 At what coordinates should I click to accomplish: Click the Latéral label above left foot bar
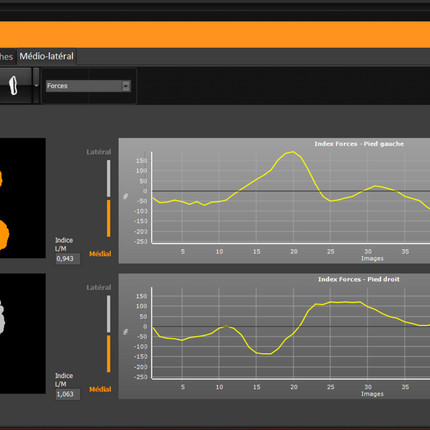coord(99,152)
